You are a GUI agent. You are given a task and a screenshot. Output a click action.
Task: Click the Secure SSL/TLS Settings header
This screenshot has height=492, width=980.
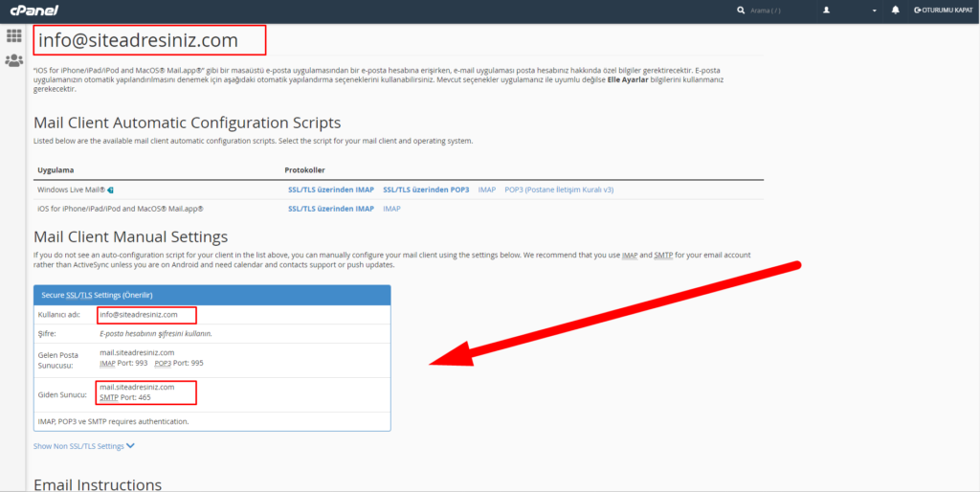97,295
